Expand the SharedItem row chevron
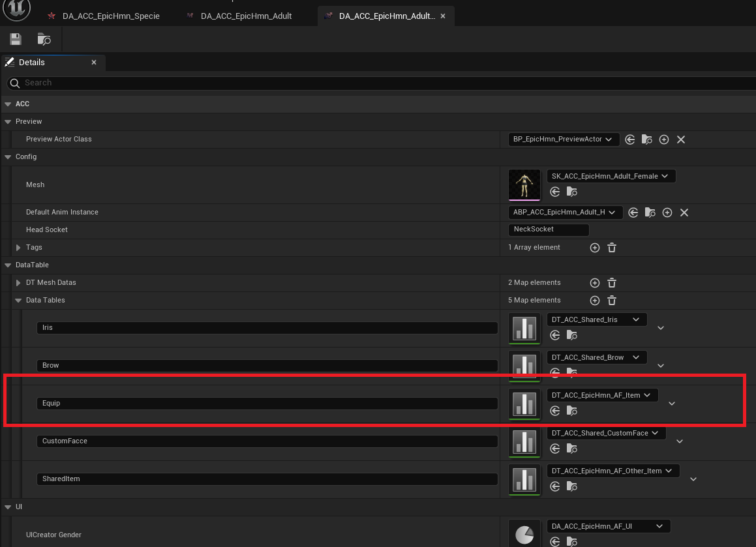 coord(693,479)
